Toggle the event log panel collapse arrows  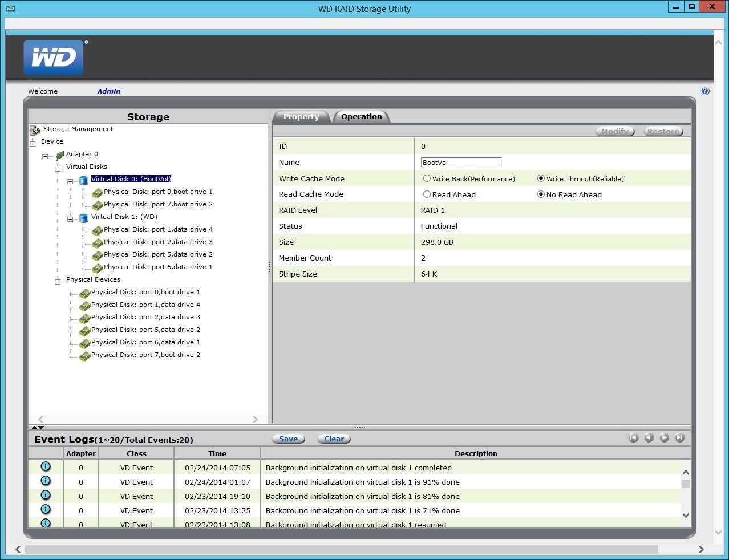click(x=38, y=428)
